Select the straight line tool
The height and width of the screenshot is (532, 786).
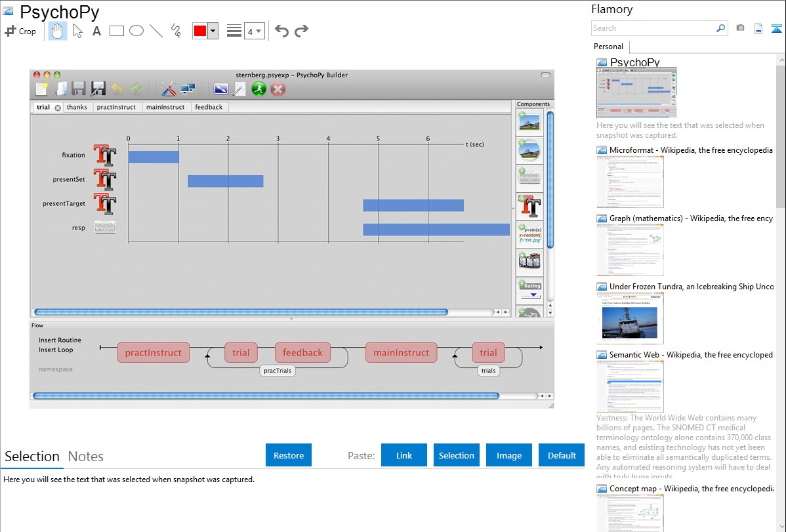(156, 31)
